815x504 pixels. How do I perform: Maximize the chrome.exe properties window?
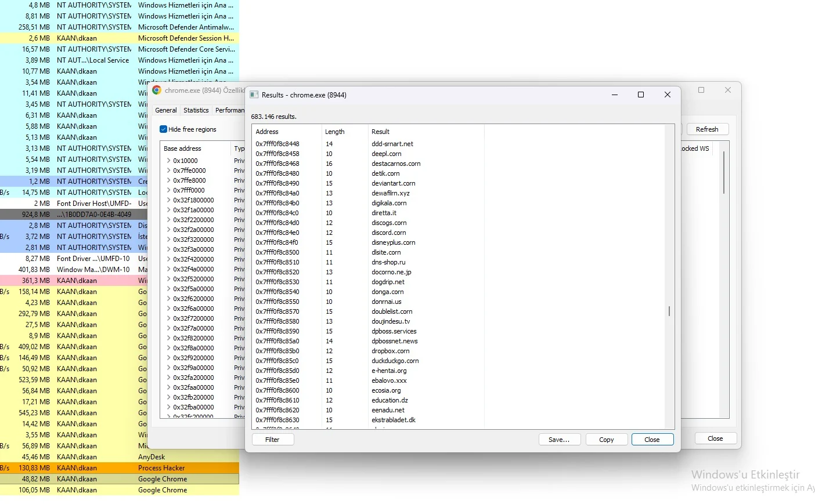(x=701, y=90)
